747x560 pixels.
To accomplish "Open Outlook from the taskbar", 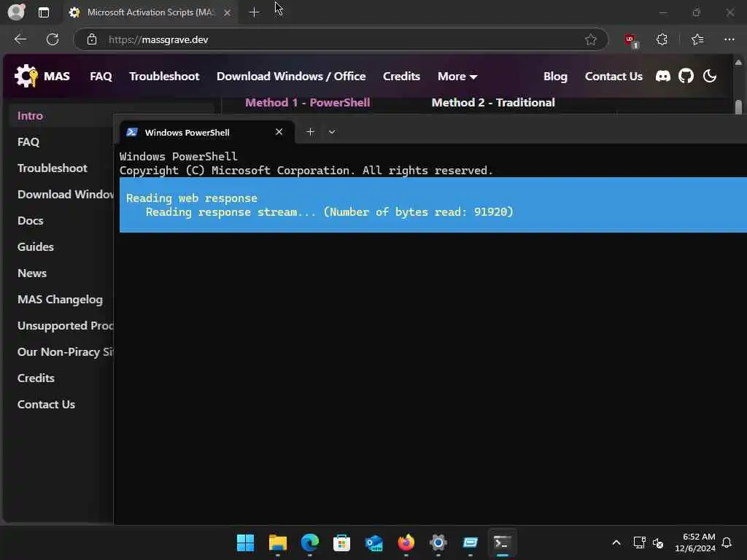I will 374,542.
